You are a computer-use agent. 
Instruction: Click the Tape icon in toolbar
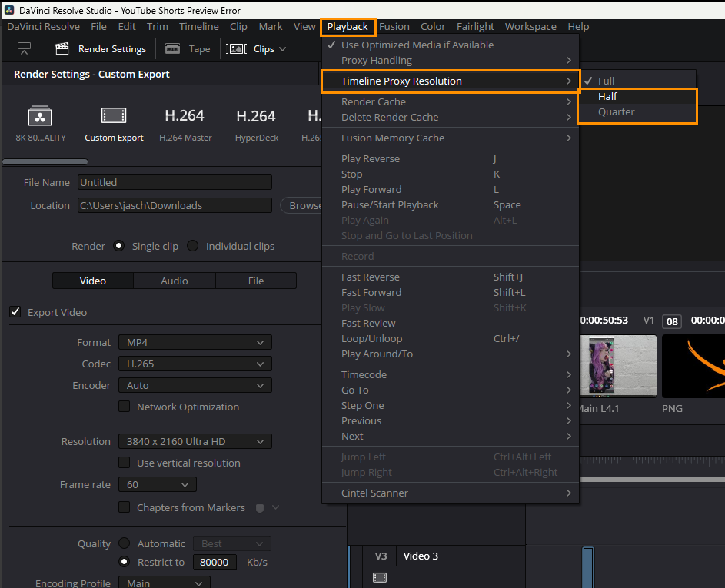172,48
